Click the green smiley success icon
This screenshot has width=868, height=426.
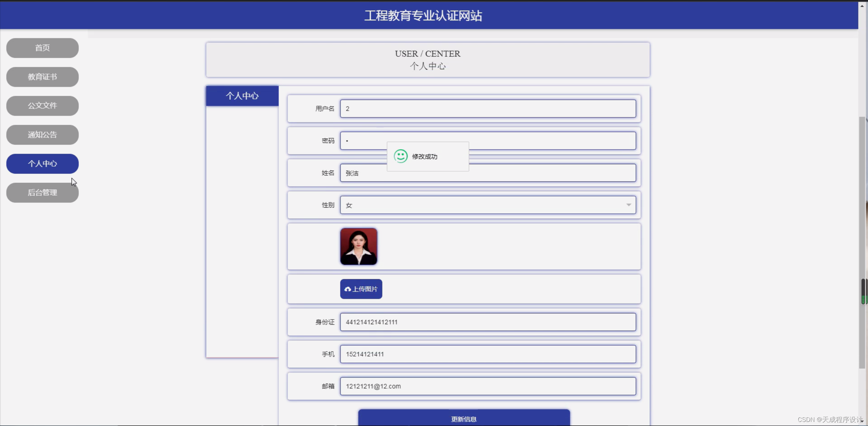[400, 156]
